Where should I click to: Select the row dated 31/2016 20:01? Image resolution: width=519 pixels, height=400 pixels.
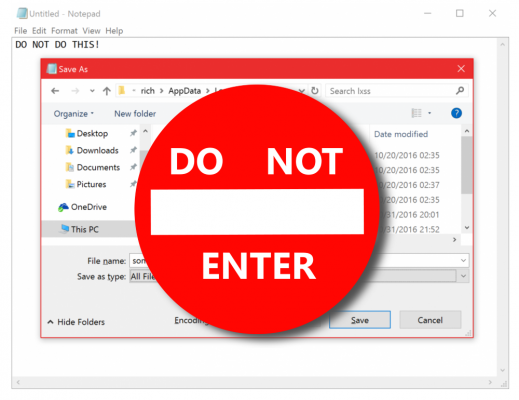coord(412,215)
